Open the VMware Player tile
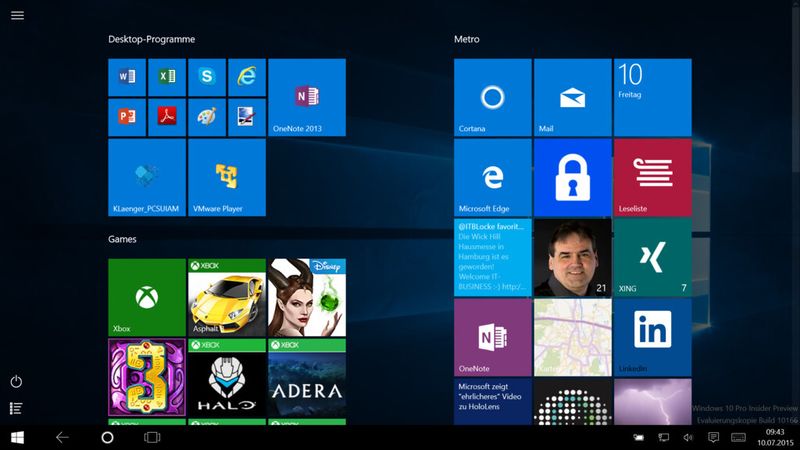 click(227, 178)
